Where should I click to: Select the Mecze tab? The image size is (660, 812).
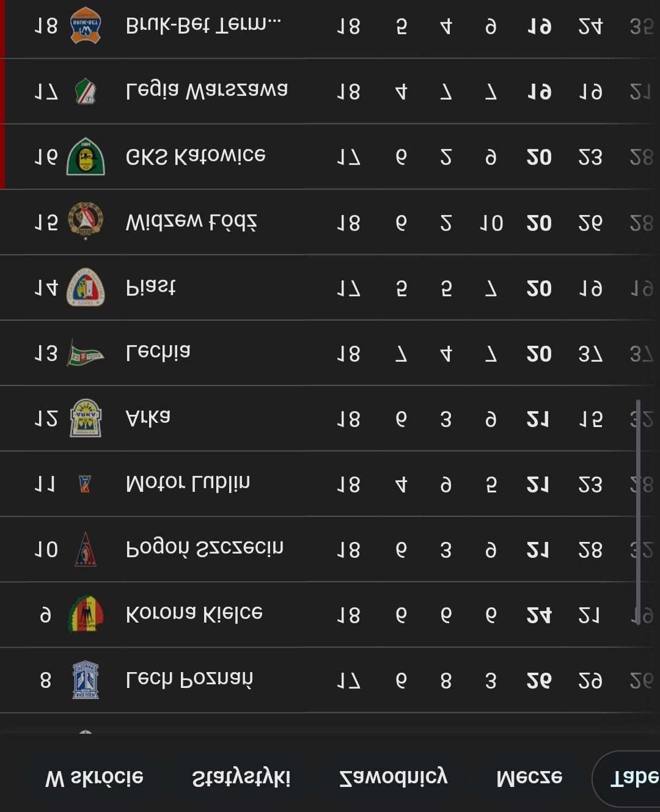point(529,778)
